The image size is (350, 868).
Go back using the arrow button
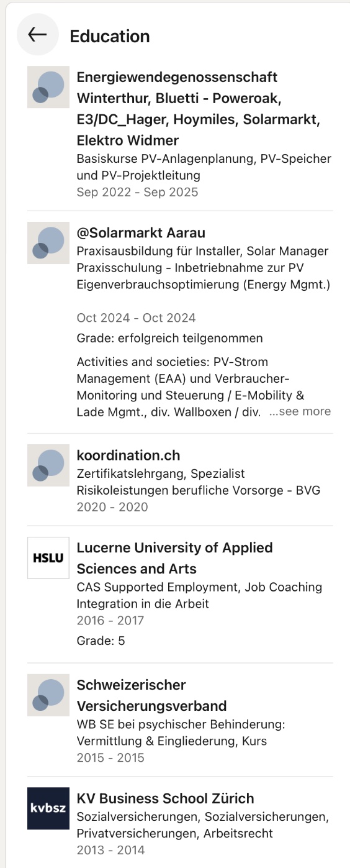pyautogui.click(x=38, y=35)
